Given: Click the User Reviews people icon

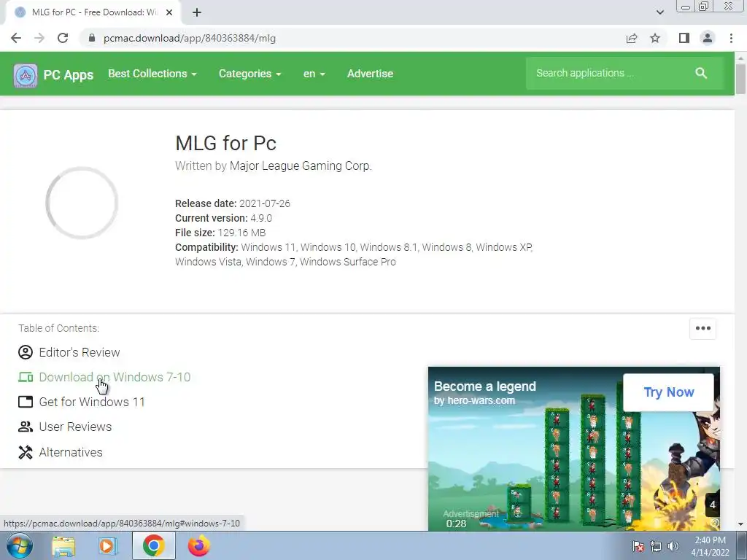Looking at the screenshot, I should tap(26, 427).
